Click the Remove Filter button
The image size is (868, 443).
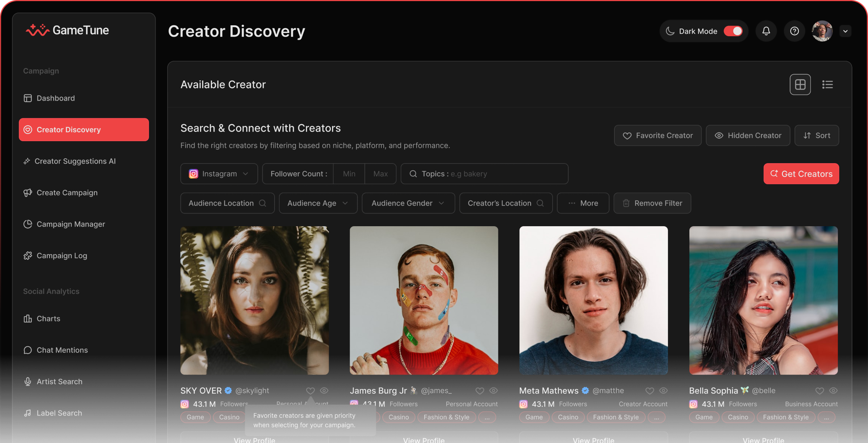coord(652,203)
